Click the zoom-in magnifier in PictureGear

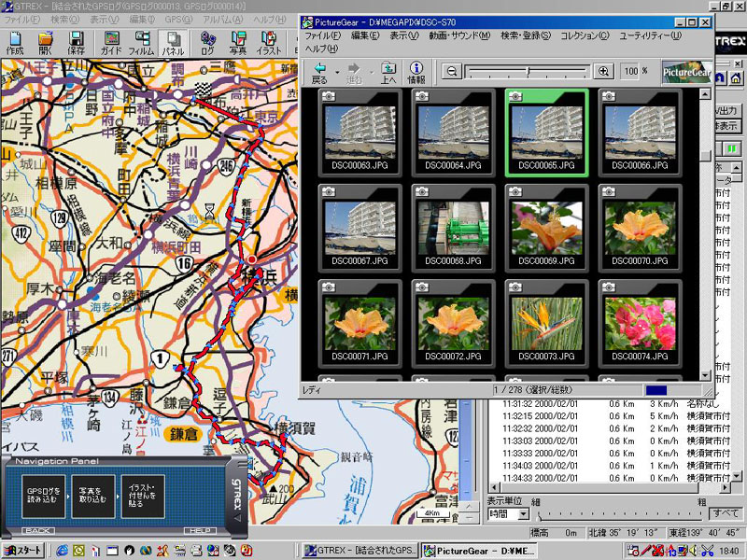click(603, 71)
